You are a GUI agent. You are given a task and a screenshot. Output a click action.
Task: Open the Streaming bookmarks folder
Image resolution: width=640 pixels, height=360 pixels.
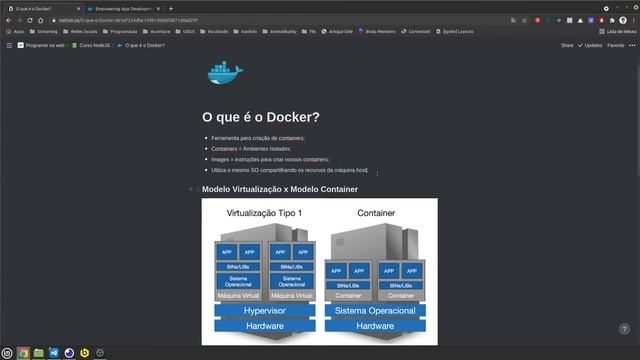click(44, 31)
